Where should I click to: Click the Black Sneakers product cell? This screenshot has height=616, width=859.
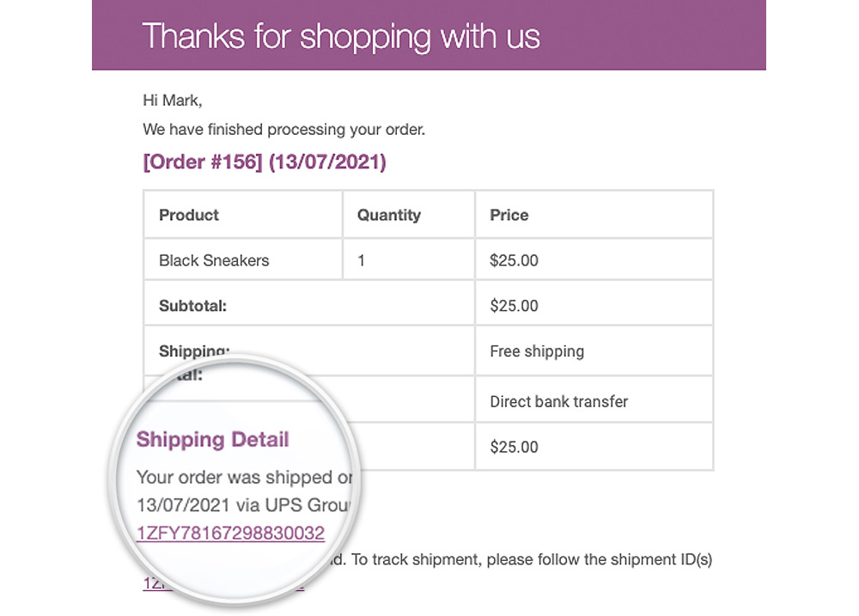243,259
